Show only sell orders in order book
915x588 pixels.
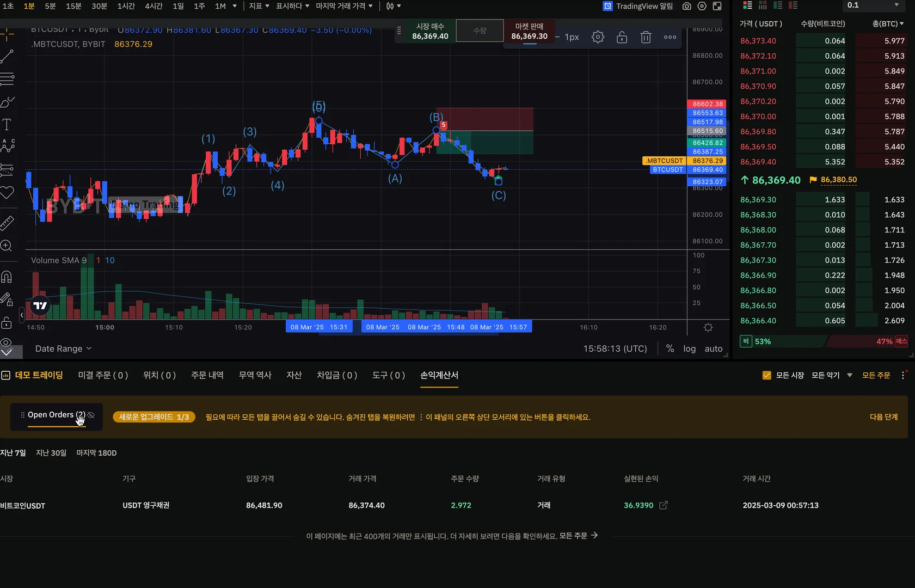tap(793, 5)
